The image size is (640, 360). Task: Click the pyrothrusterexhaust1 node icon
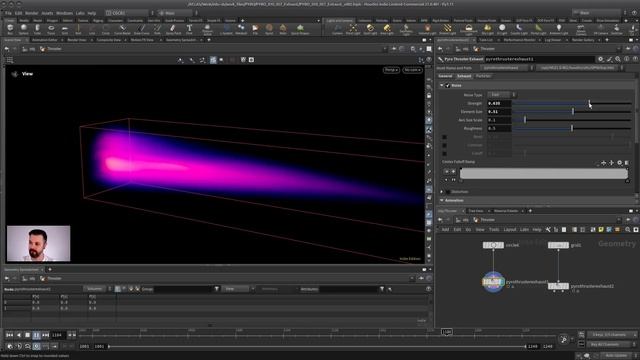(493, 282)
